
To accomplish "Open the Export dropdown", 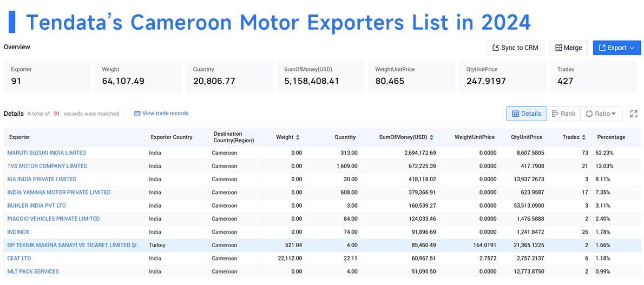I will point(616,48).
